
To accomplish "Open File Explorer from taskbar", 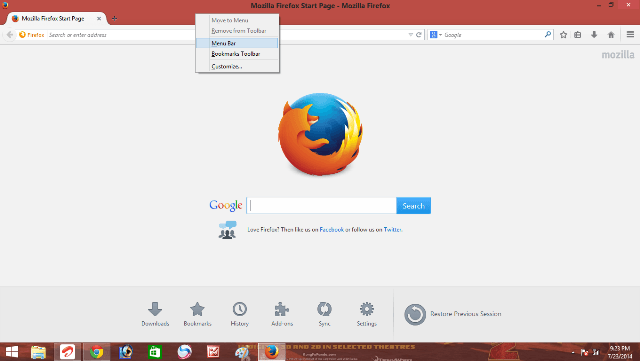I will [38, 352].
